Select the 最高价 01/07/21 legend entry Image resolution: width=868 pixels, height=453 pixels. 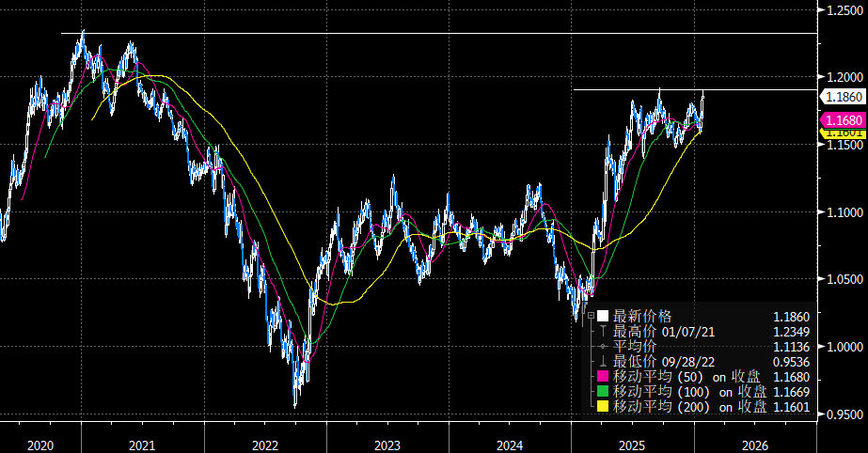point(664,332)
